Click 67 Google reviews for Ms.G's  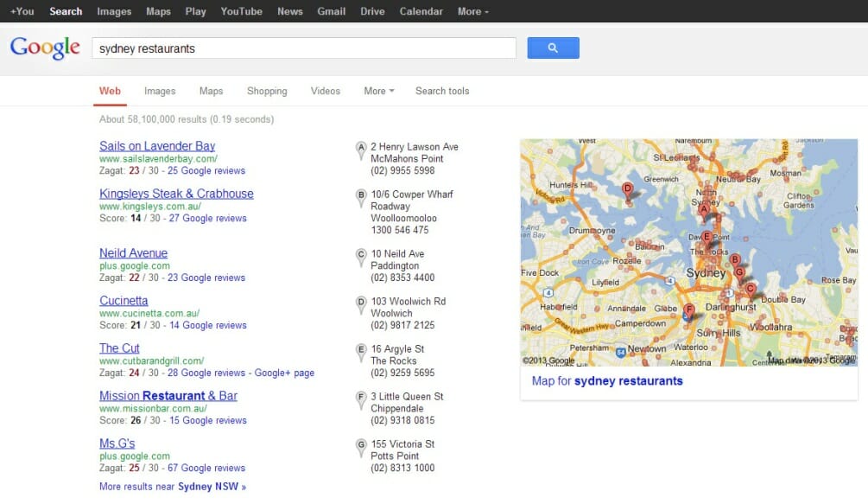206,468
